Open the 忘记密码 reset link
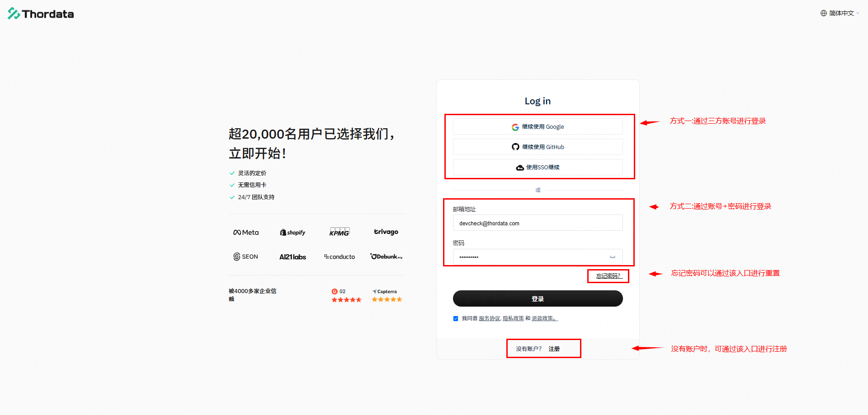This screenshot has width=868, height=415. tap(608, 276)
